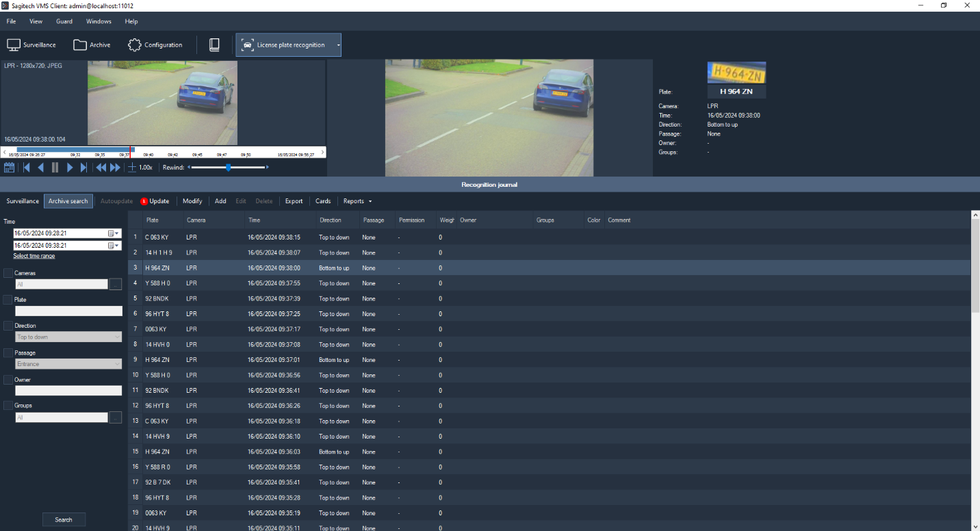This screenshot has height=531, width=980.
Task: Select the journal row with plate 92 BNDK
Action: click(157, 298)
